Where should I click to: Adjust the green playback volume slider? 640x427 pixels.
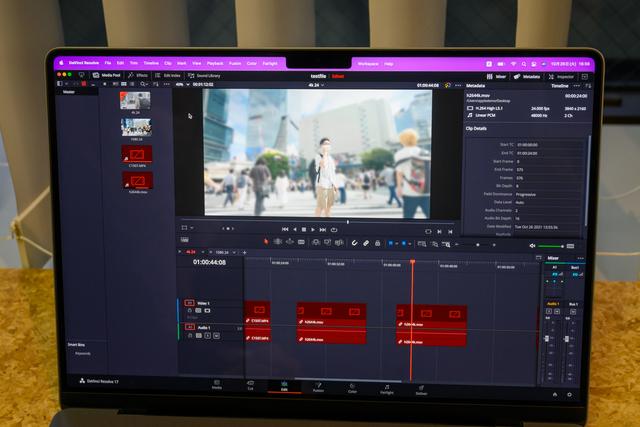click(x=551, y=246)
